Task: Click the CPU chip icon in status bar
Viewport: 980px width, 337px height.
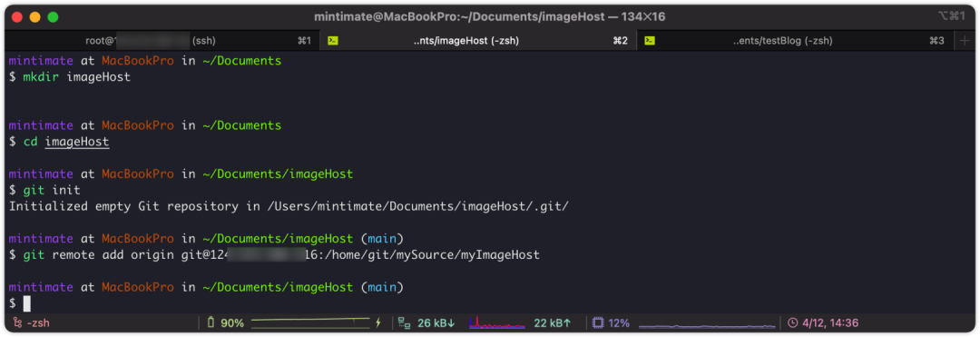Action: 597,323
